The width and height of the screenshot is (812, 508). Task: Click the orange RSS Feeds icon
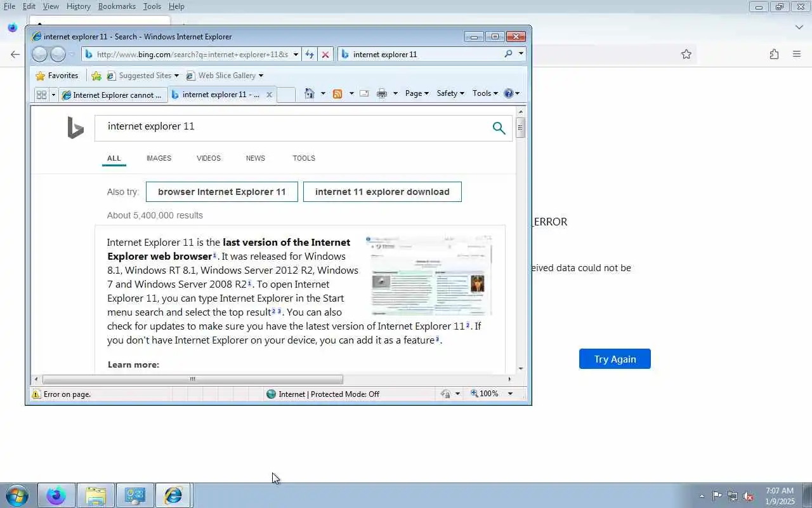coord(337,93)
